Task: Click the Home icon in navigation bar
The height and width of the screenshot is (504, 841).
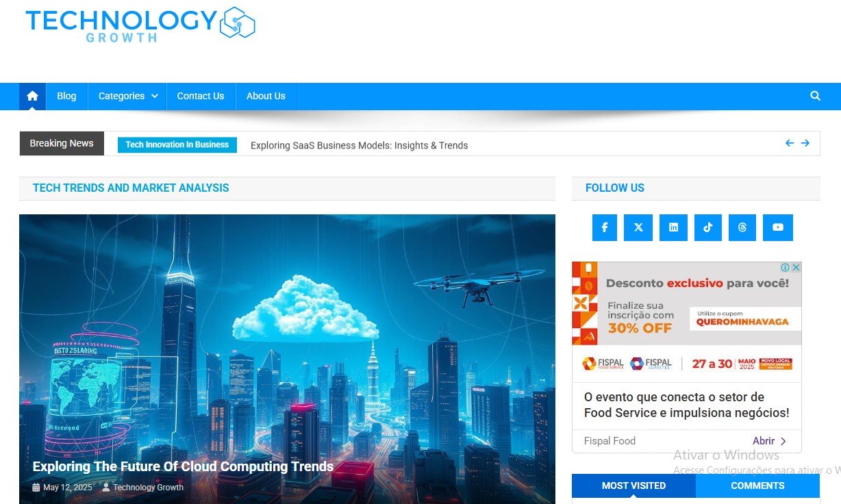Action: click(32, 97)
